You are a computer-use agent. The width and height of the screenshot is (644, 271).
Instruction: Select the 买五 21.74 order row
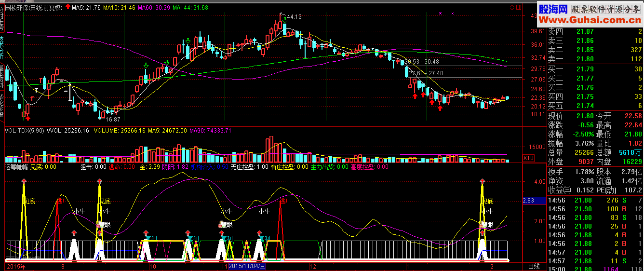[x=596, y=106]
